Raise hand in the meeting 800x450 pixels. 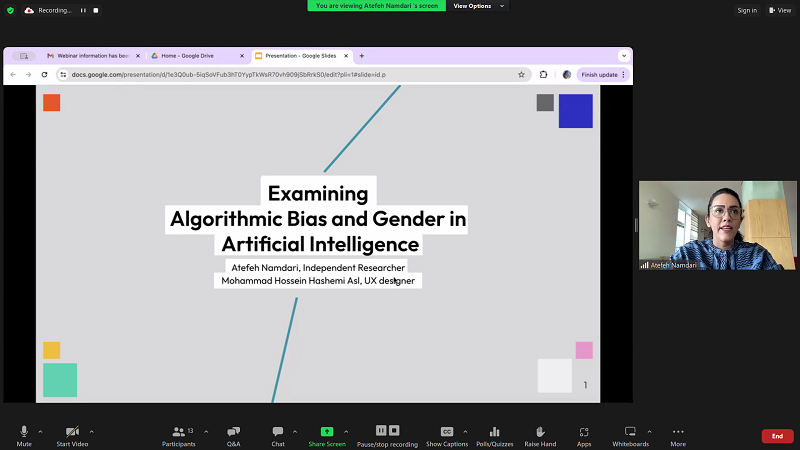[540, 434]
